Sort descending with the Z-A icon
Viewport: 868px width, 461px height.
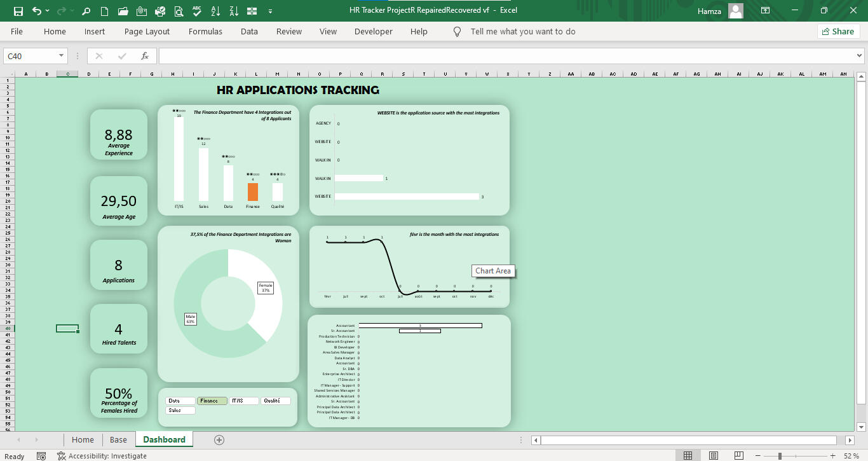click(234, 11)
